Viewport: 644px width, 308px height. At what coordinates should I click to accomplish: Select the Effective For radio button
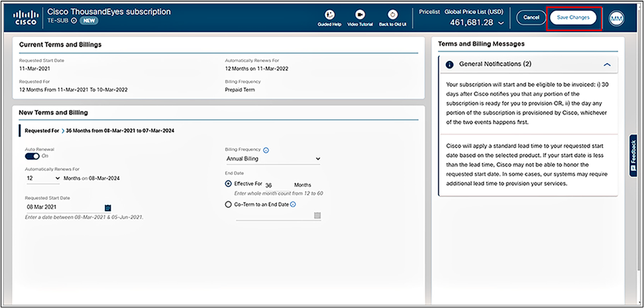click(229, 184)
